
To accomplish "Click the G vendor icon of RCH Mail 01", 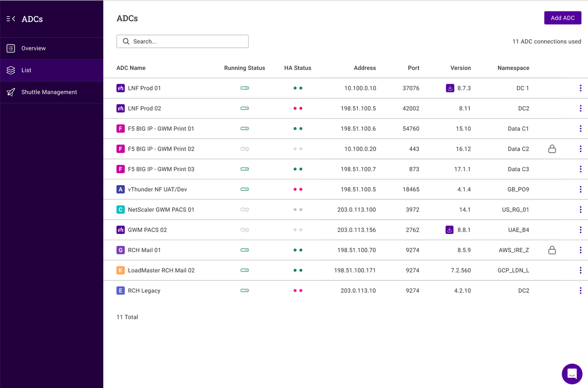I will click(x=121, y=250).
